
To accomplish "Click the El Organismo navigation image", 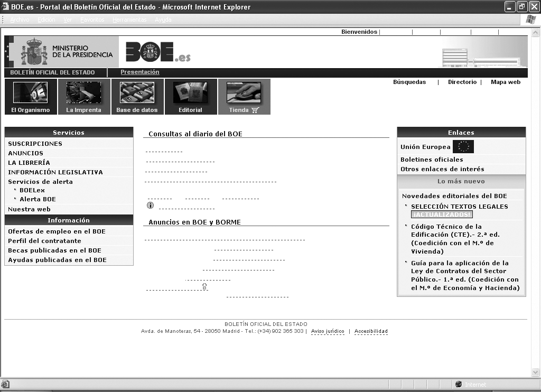I will (30, 93).
